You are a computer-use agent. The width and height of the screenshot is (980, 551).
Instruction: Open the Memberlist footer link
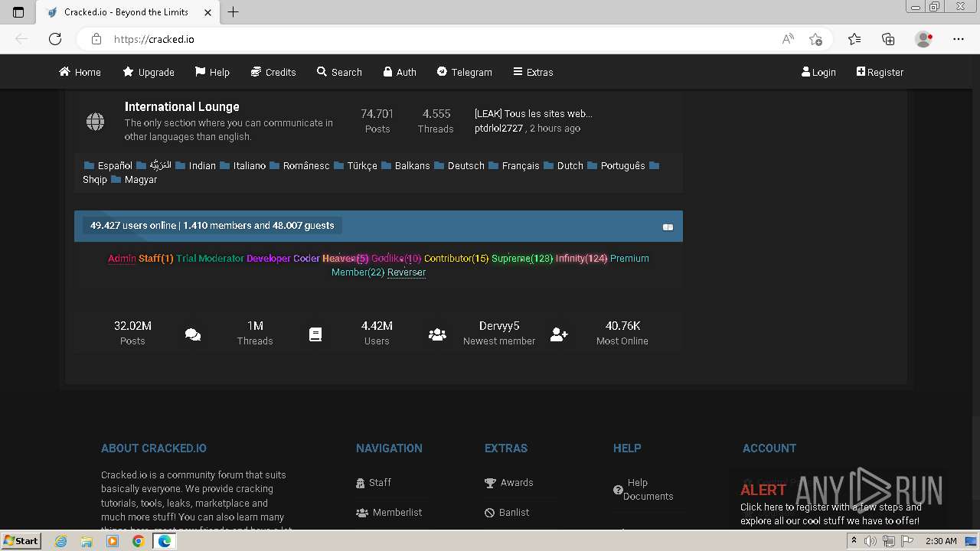(389, 512)
